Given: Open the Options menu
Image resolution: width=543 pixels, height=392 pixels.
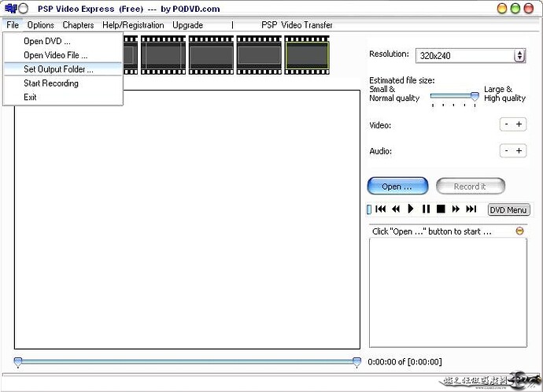Looking at the screenshot, I should point(41,25).
